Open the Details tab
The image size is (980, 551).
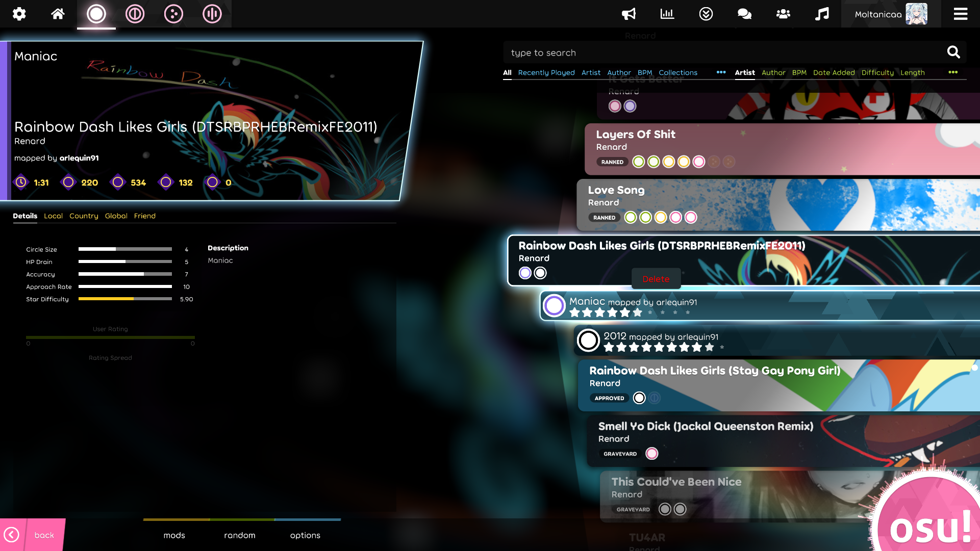click(x=25, y=216)
